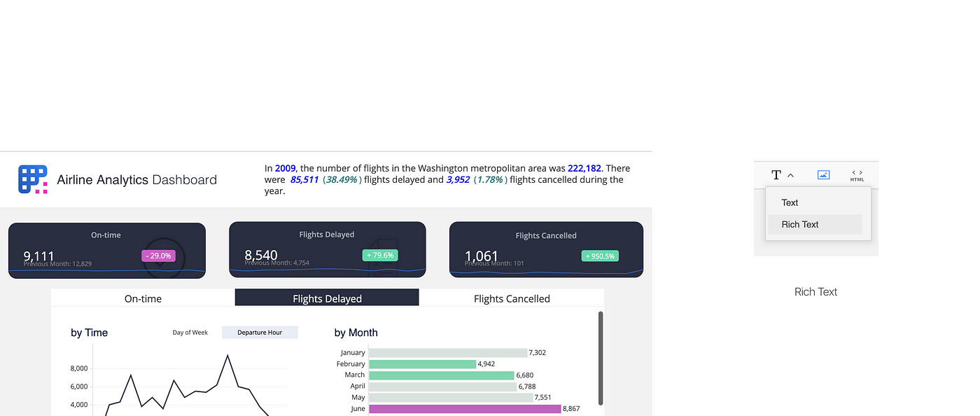Click the Flights Cancelled KPI card
980x416 pixels.
546,250
